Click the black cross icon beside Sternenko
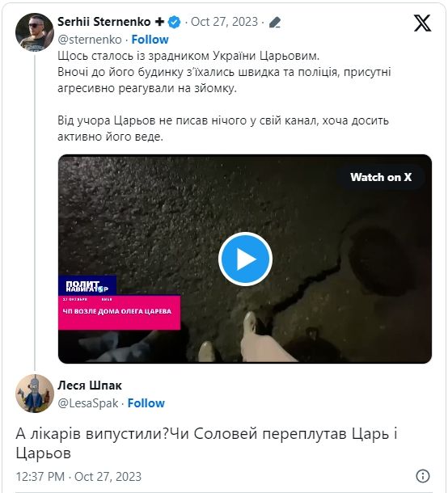 pyautogui.click(x=159, y=22)
